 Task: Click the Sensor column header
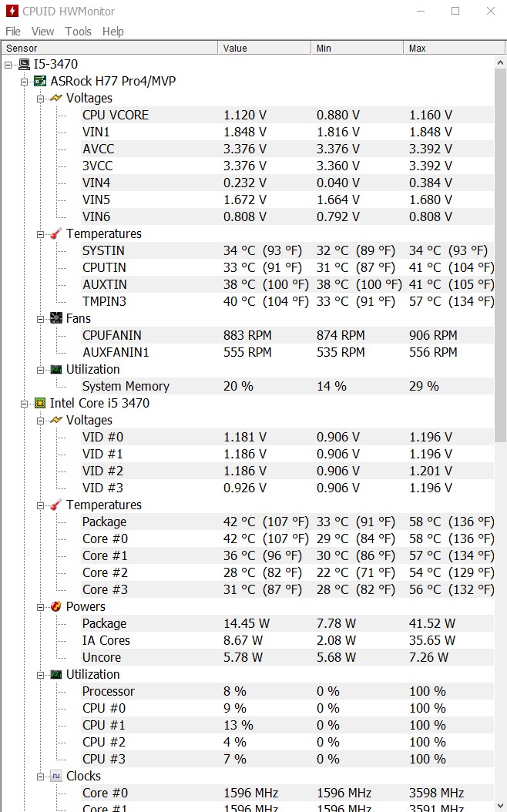coord(109,49)
